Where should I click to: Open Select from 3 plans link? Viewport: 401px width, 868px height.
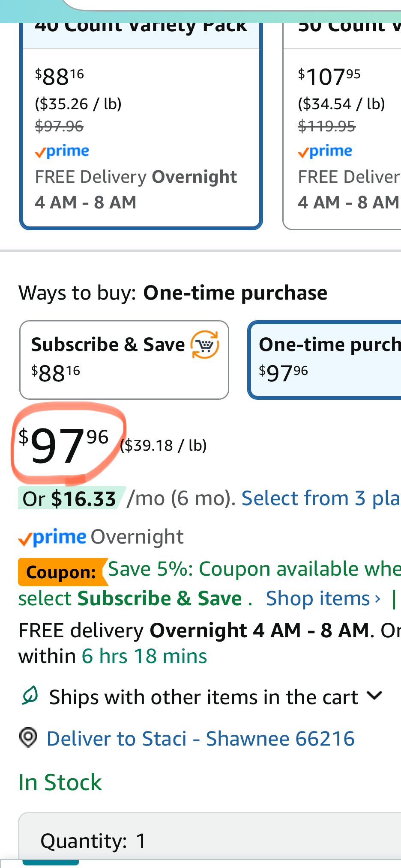[x=321, y=499]
